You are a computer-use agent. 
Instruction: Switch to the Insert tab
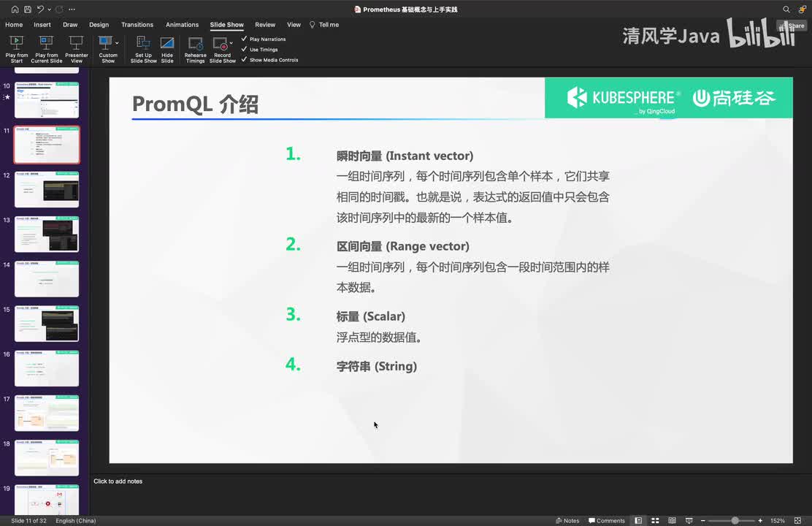pos(42,24)
